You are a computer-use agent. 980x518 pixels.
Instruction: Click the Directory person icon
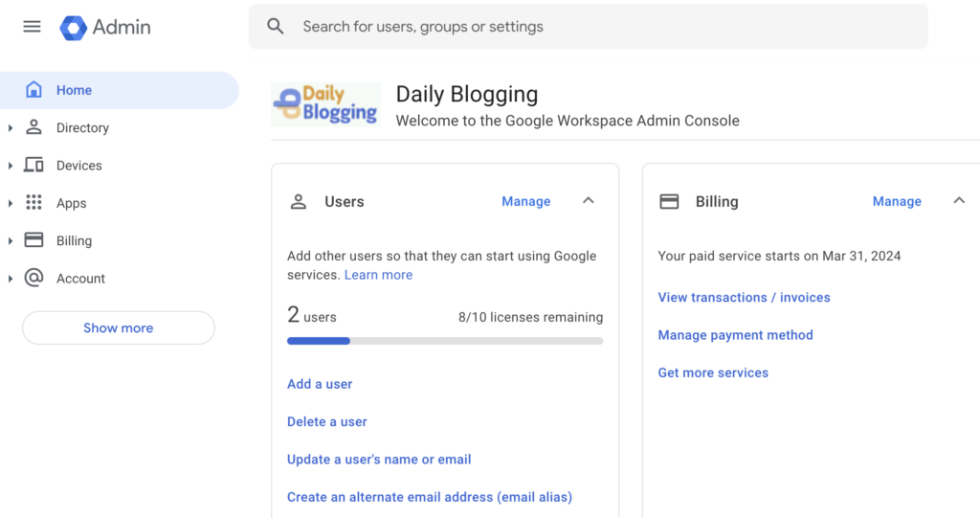[33, 127]
